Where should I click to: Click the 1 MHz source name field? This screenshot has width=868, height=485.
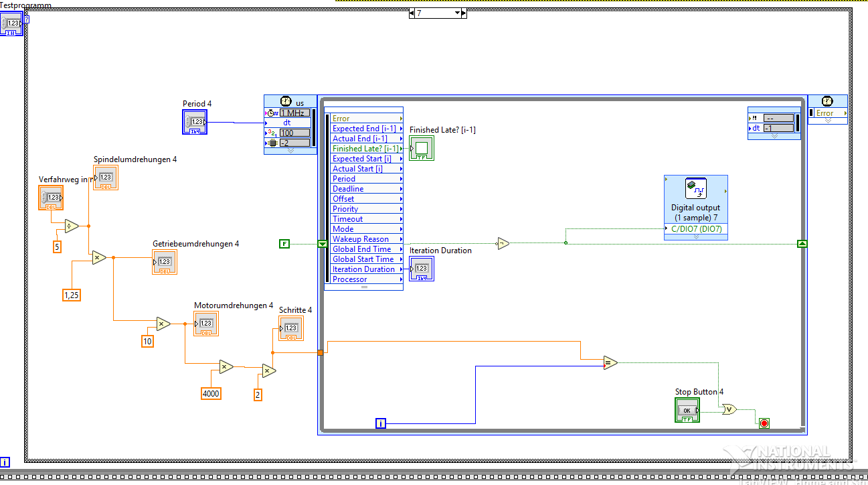click(x=294, y=113)
